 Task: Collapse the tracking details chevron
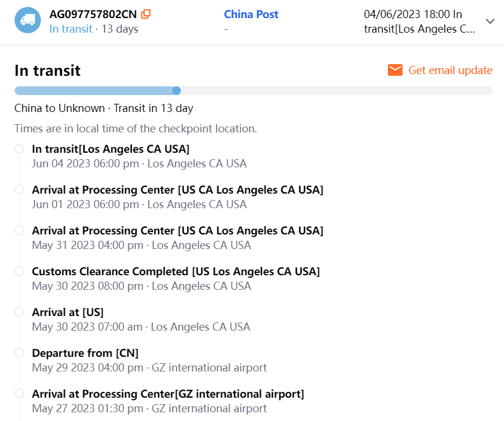point(490,21)
